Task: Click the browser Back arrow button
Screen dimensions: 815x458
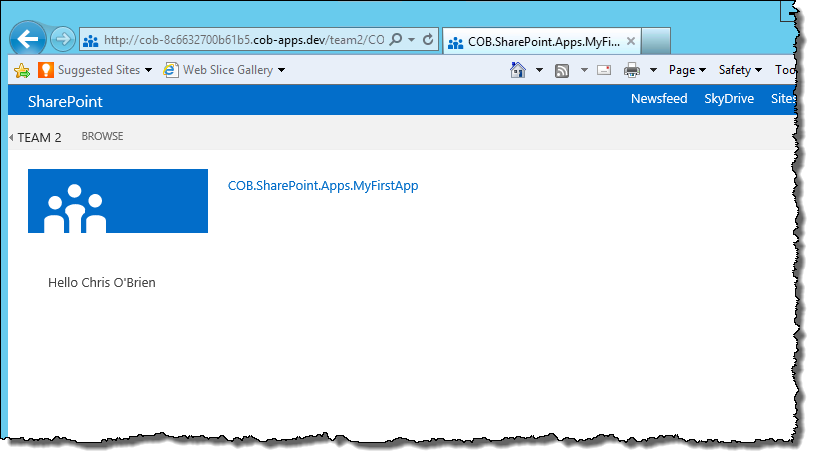Action: pyautogui.click(x=28, y=38)
